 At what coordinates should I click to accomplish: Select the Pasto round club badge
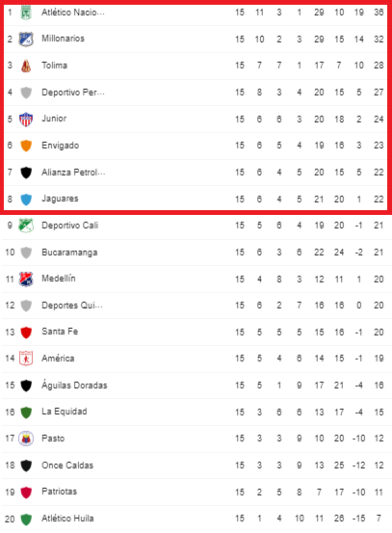(26, 439)
